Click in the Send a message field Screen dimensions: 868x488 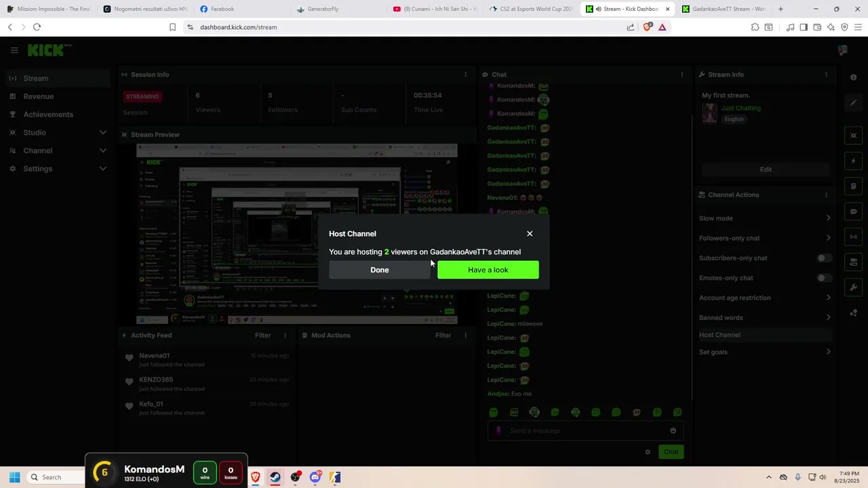coord(587,430)
